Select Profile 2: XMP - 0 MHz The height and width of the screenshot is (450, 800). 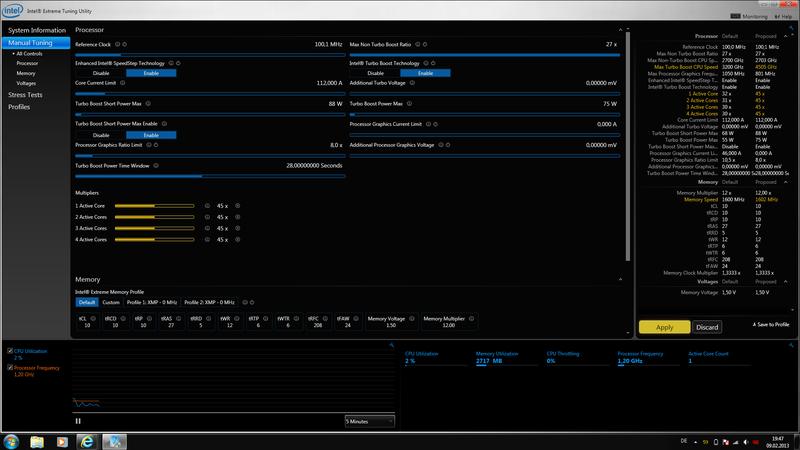coord(209,302)
